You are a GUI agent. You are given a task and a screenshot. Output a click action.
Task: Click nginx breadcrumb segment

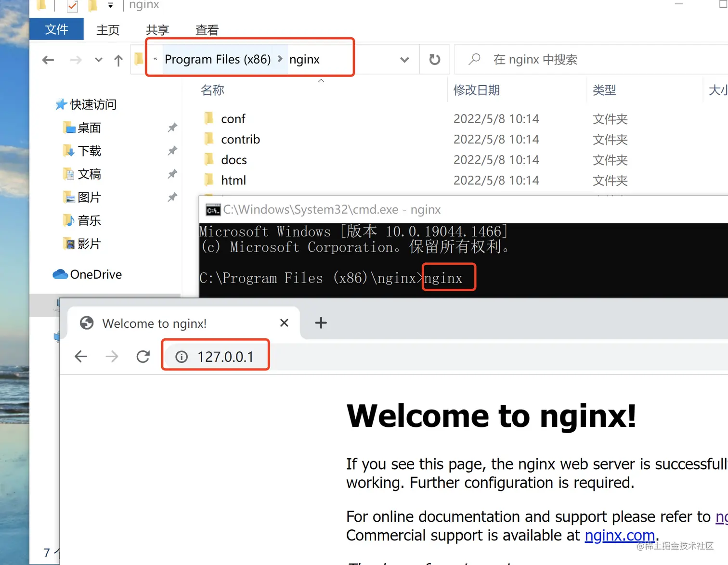point(304,59)
